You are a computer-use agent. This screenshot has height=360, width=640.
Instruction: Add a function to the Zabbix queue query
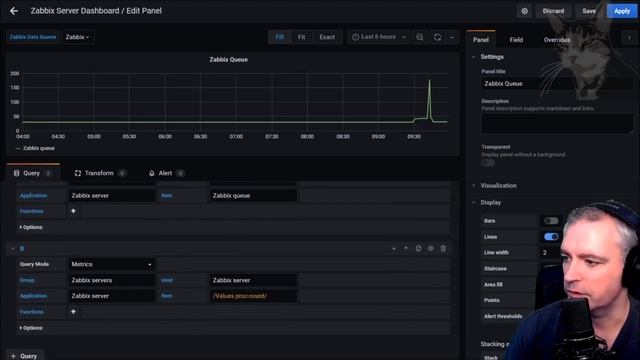pyautogui.click(x=73, y=211)
